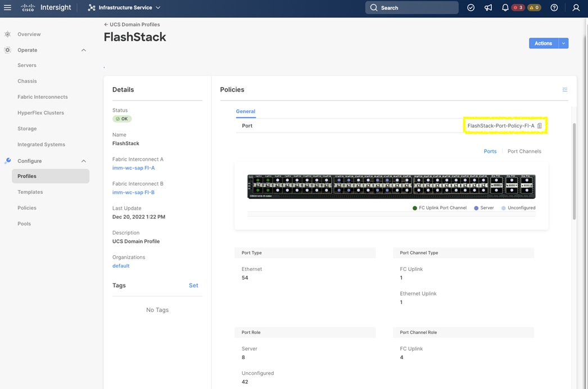Open the user profile icon
The image size is (588, 389).
point(576,7)
